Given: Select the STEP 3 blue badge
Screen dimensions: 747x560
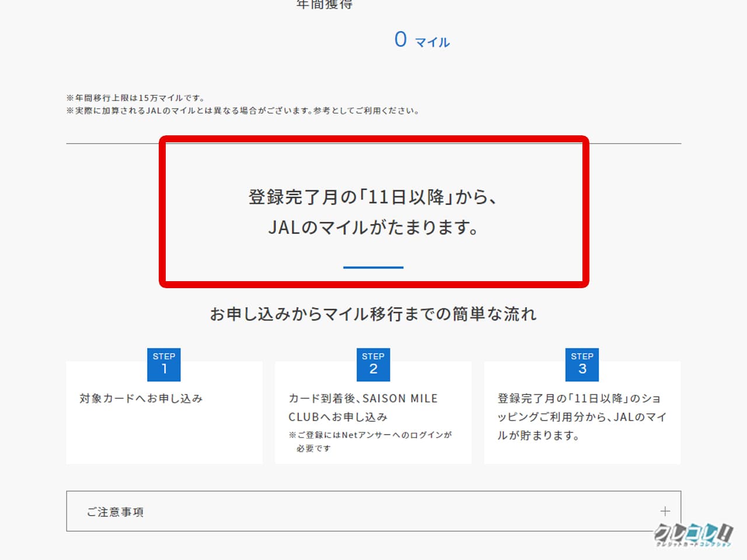Looking at the screenshot, I should point(582,364).
